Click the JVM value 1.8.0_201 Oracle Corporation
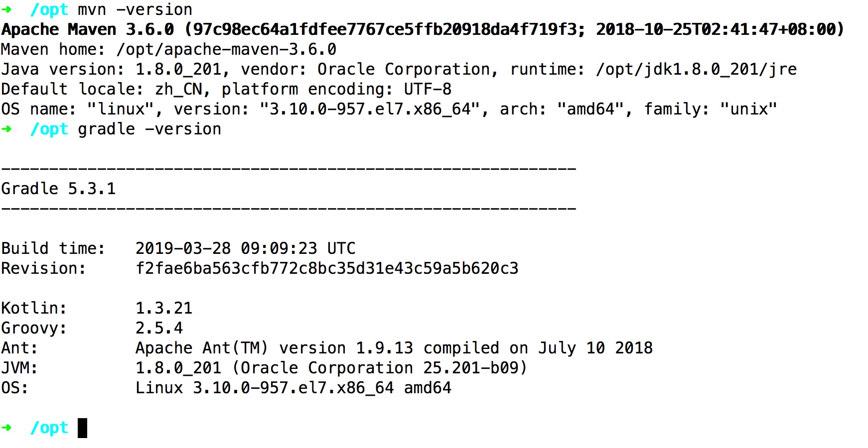Screen dimensions: 868x448 331,368
